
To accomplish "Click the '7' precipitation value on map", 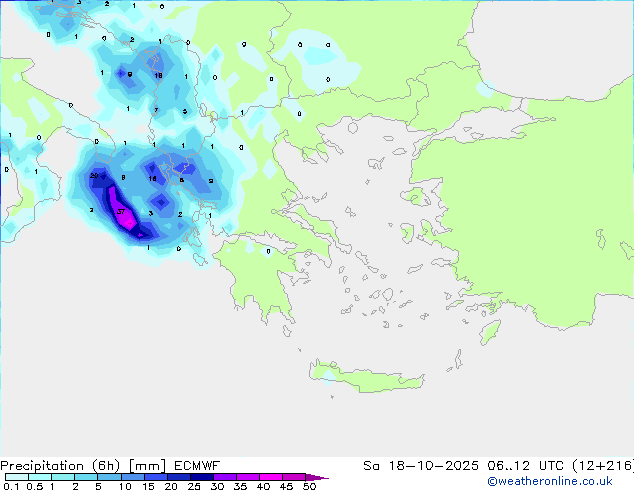I will pos(156,110).
